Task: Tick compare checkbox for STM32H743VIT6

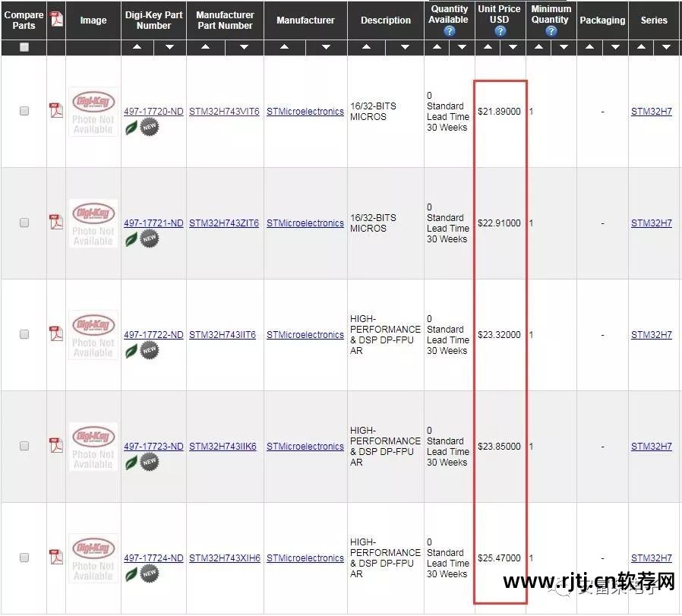Action: 24,111
